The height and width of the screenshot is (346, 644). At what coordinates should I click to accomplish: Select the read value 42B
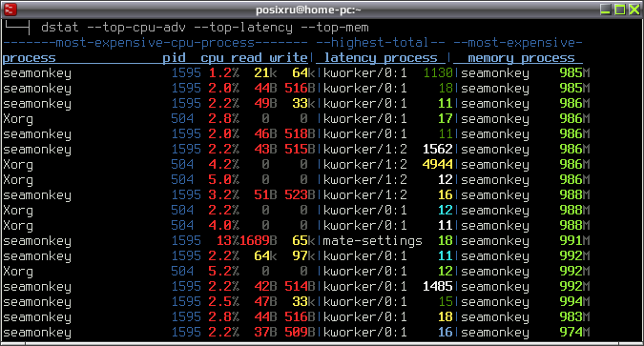[x=265, y=287]
